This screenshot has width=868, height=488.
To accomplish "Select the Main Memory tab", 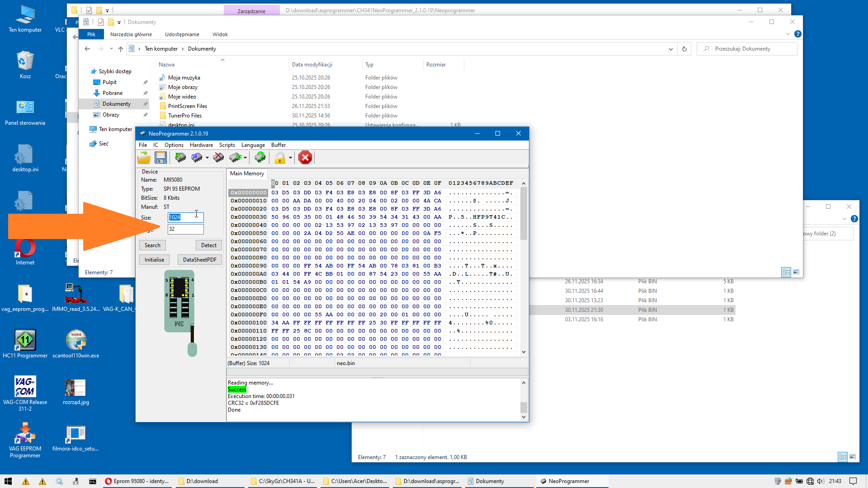I will point(247,174).
